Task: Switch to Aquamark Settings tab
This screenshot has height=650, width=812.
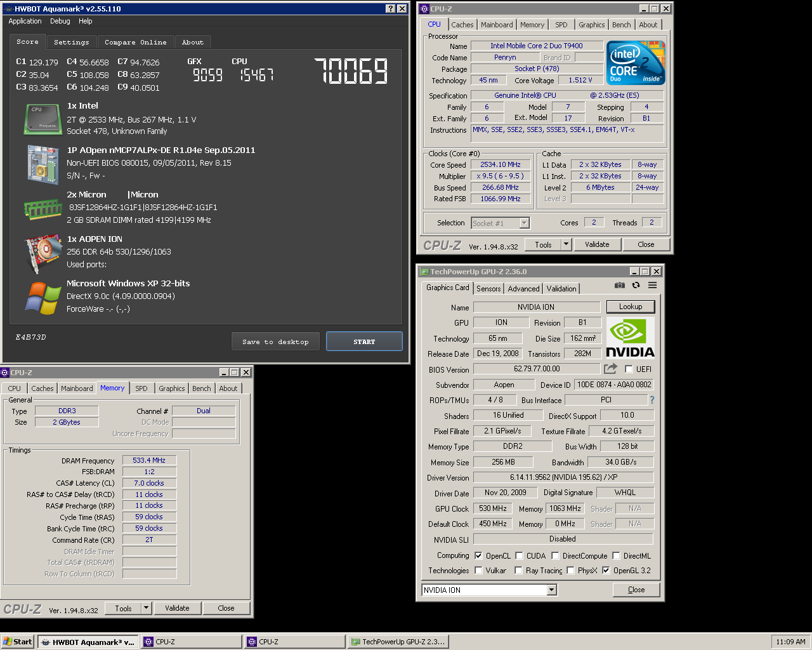Action: (72, 42)
